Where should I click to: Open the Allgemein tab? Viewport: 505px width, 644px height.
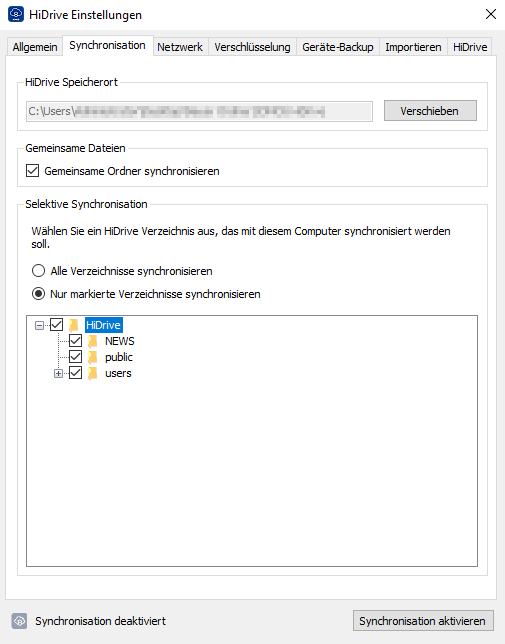pos(35,47)
